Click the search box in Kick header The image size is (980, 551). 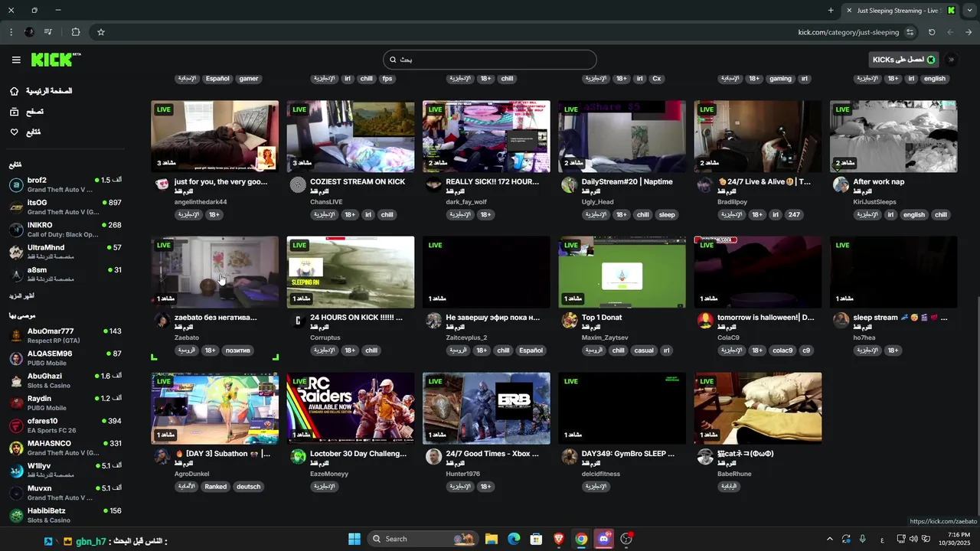point(490,60)
